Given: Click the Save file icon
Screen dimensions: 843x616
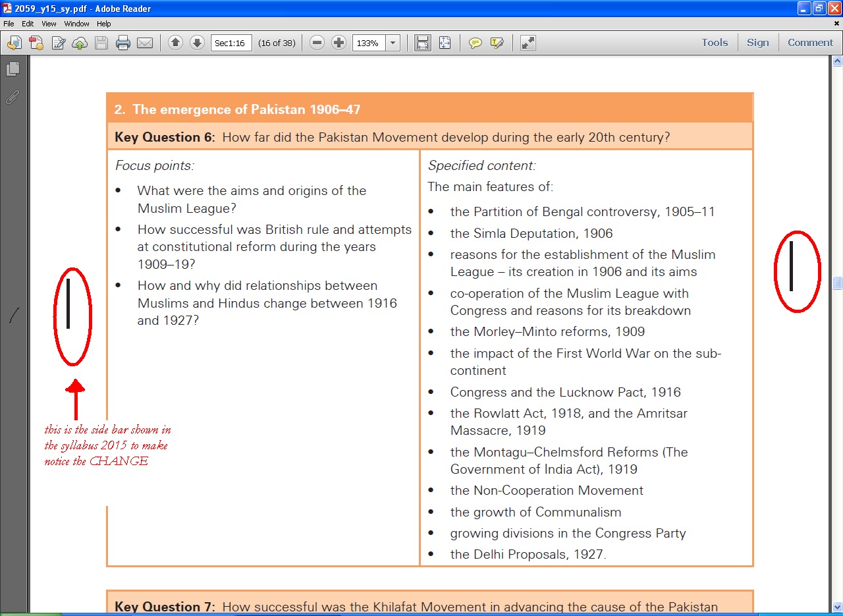Looking at the screenshot, I should 101,42.
